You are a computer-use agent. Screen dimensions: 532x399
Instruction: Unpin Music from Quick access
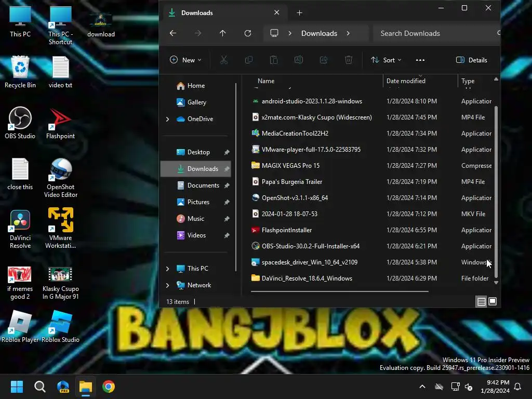click(227, 219)
